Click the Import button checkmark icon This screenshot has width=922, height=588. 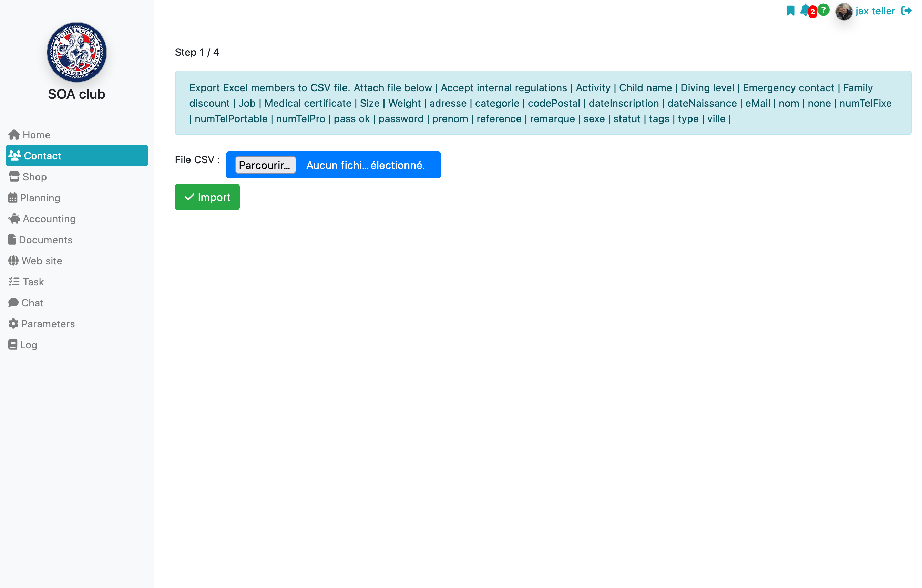(189, 197)
